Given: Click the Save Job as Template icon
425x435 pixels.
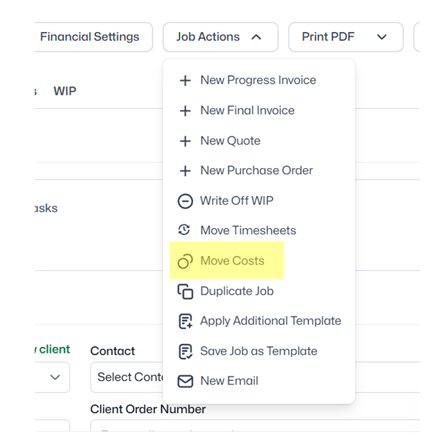Looking at the screenshot, I should click(185, 351).
